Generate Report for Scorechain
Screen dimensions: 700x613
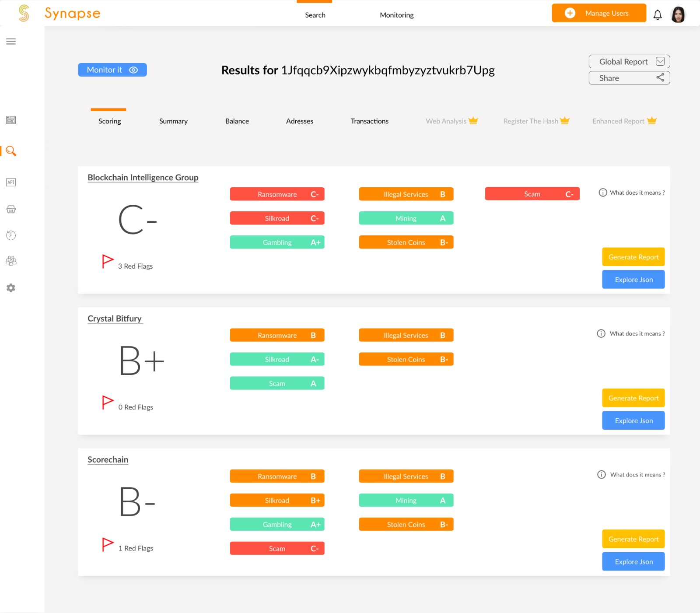point(633,539)
